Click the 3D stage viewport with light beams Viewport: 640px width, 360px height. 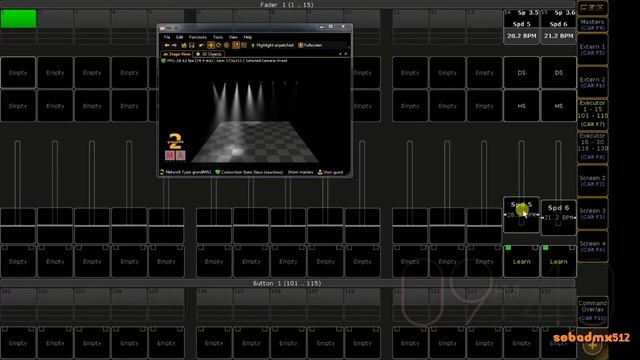click(x=254, y=116)
